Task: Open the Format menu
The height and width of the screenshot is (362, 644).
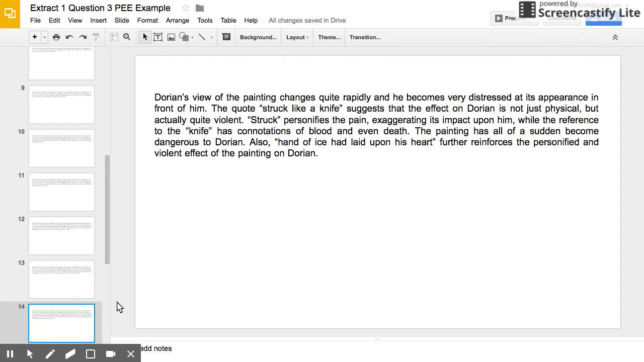Action: pos(147,21)
